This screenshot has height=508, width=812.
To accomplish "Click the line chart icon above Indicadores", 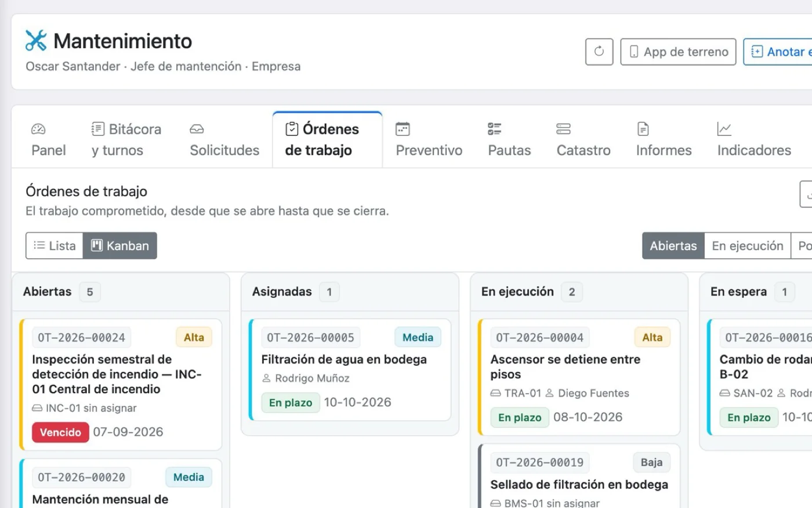I will pos(724,129).
